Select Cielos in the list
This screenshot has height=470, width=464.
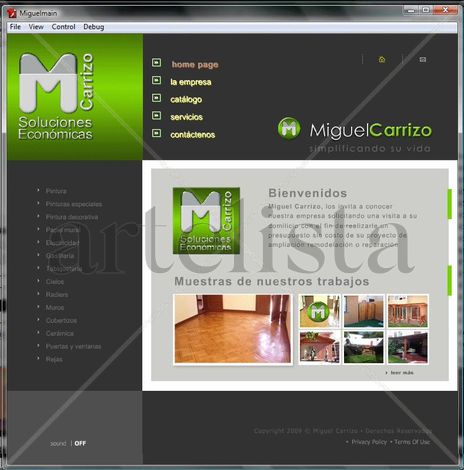55,282
